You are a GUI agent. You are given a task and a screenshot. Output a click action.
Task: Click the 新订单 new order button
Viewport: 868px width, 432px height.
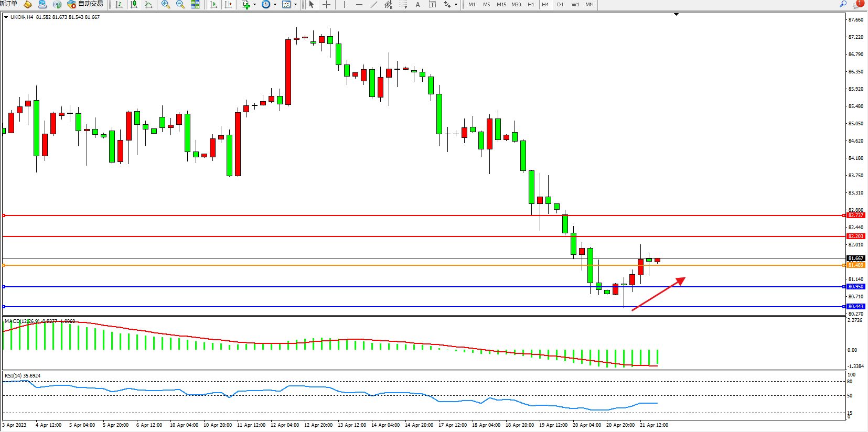[8, 4]
